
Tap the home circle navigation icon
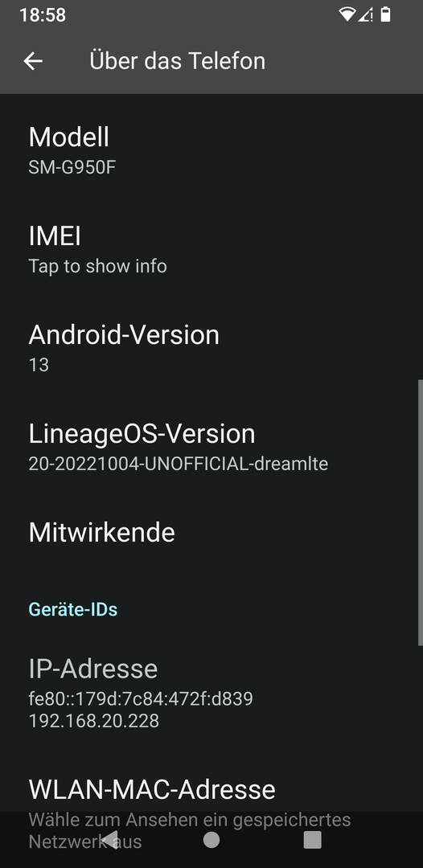(x=211, y=840)
